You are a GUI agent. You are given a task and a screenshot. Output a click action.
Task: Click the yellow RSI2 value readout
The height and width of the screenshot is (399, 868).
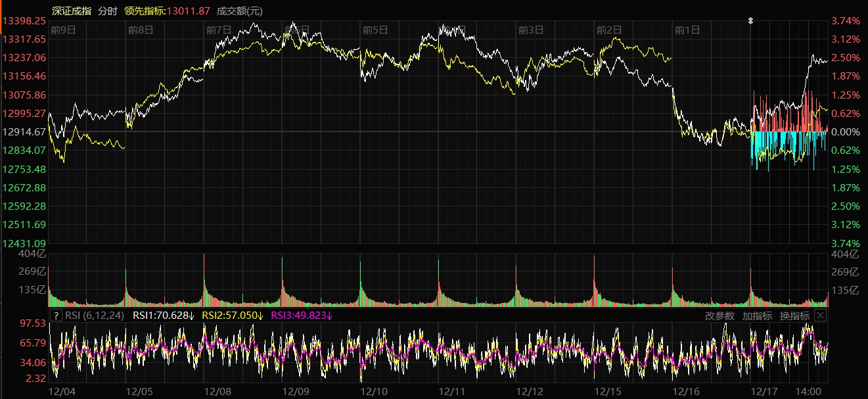[x=232, y=316]
